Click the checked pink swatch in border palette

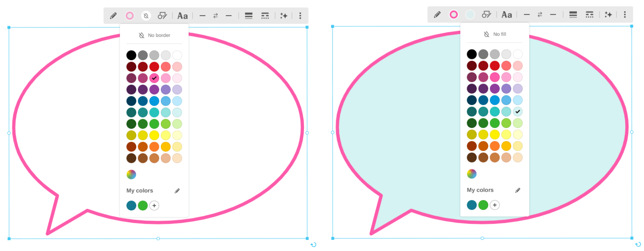[154, 78]
